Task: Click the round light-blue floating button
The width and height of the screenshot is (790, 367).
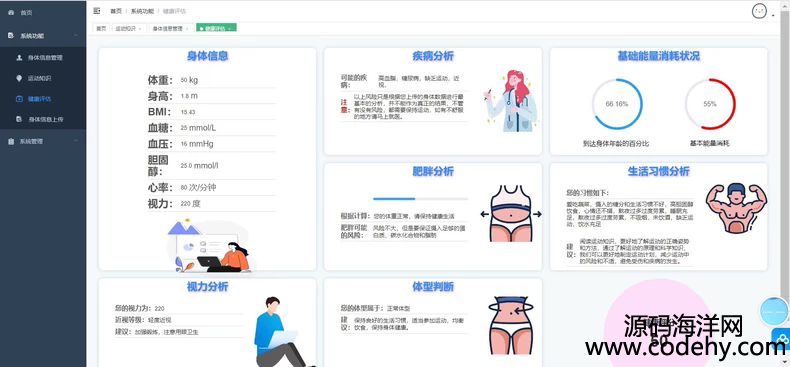Action: (x=773, y=312)
